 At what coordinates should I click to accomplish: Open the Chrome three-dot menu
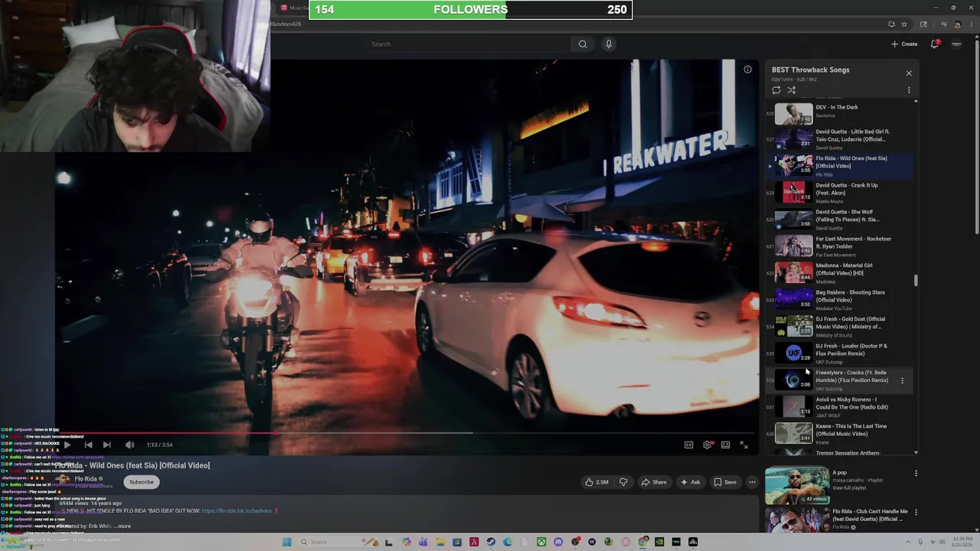pos(970,24)
